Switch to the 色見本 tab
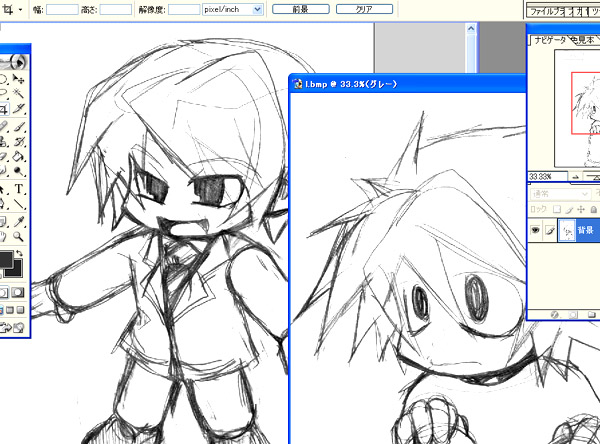 point(582,40)
